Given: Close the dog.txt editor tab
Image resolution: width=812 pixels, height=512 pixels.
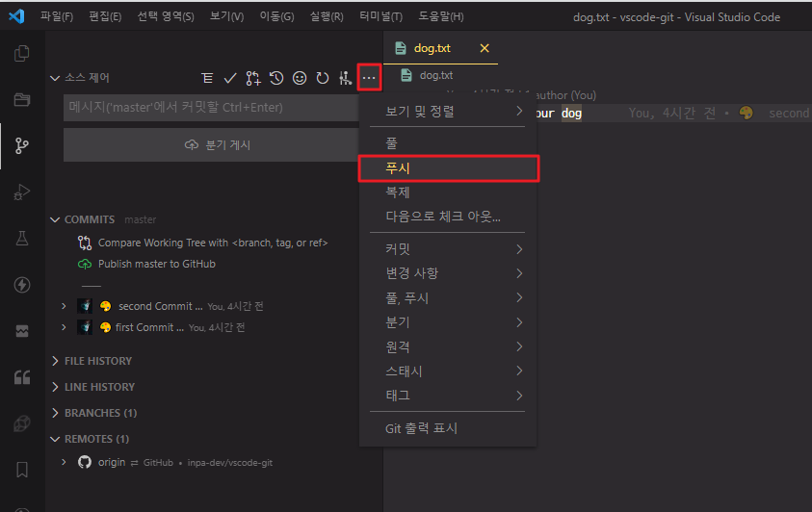Looking at the screenshot, I should (x=485, y=48).
